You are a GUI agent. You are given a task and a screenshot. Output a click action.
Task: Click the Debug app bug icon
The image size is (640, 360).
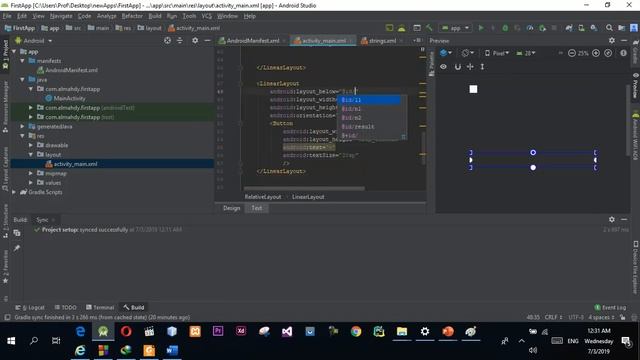tap(505, 28)
